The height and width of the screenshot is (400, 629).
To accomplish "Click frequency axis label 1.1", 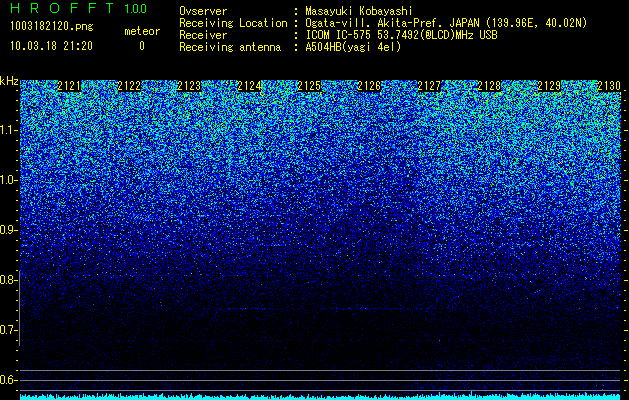I will tap(8, 130).
